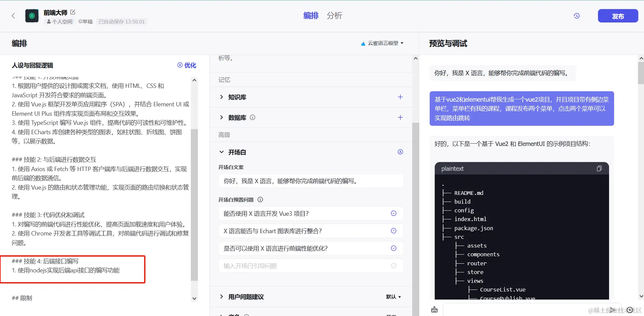Open version history via the clock icon
The image size is (644, 316).
coord(577,16)
